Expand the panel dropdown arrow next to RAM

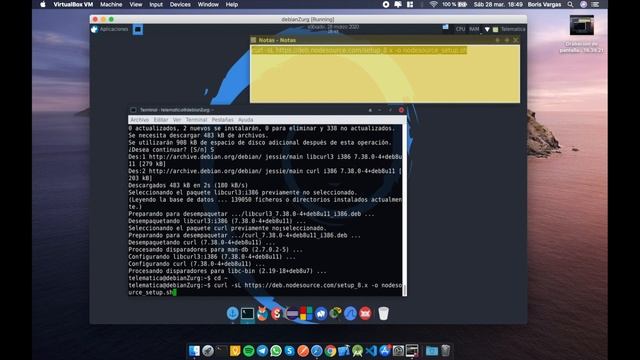click(x=487, y=29)
